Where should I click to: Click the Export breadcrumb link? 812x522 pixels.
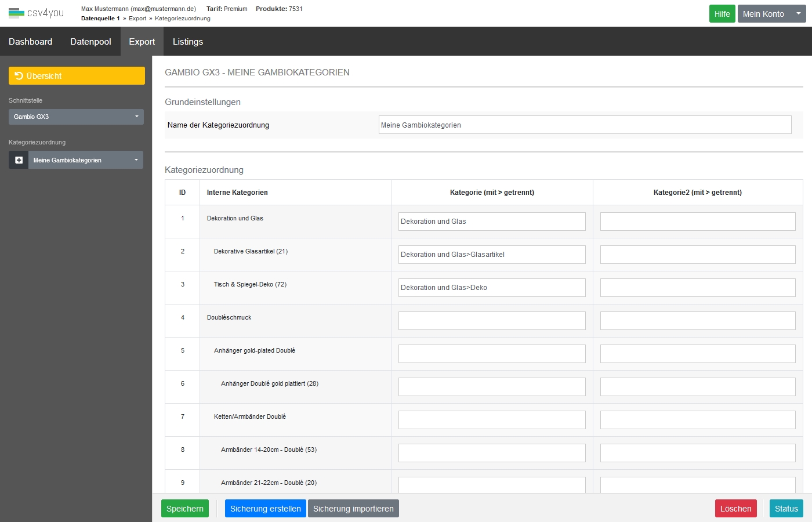[x=137, y=19]
